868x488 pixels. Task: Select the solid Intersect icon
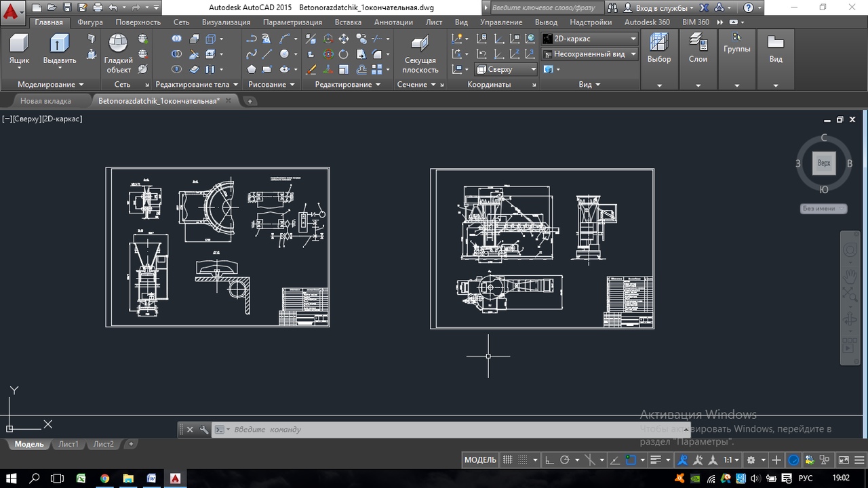tap(176, 69)
